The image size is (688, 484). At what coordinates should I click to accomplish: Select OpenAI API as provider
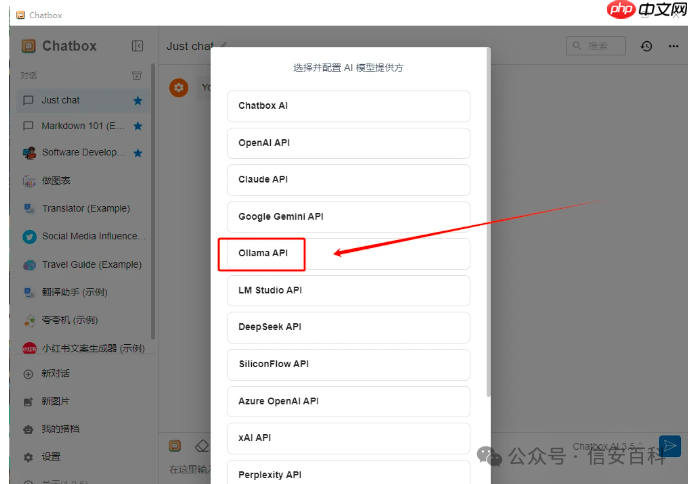(x=348, y=143)
